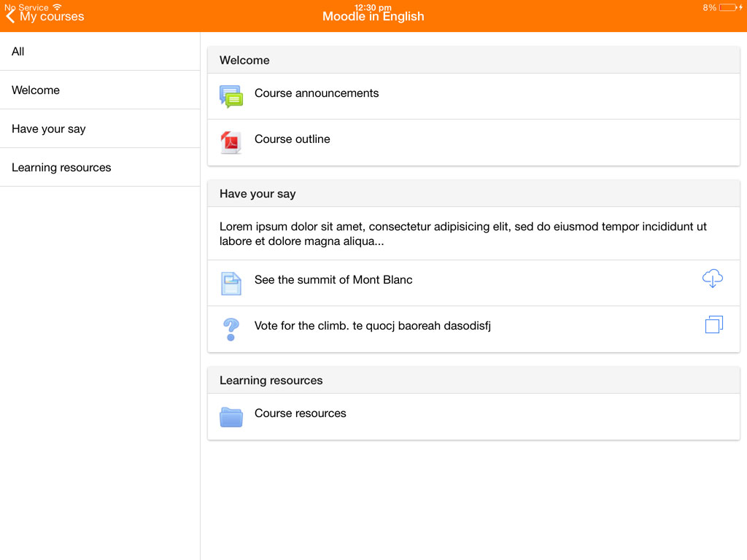The width and height of the screenshot is (747, 560).
Task: Tap the No Service carrier text
Action: pos(26,7)
